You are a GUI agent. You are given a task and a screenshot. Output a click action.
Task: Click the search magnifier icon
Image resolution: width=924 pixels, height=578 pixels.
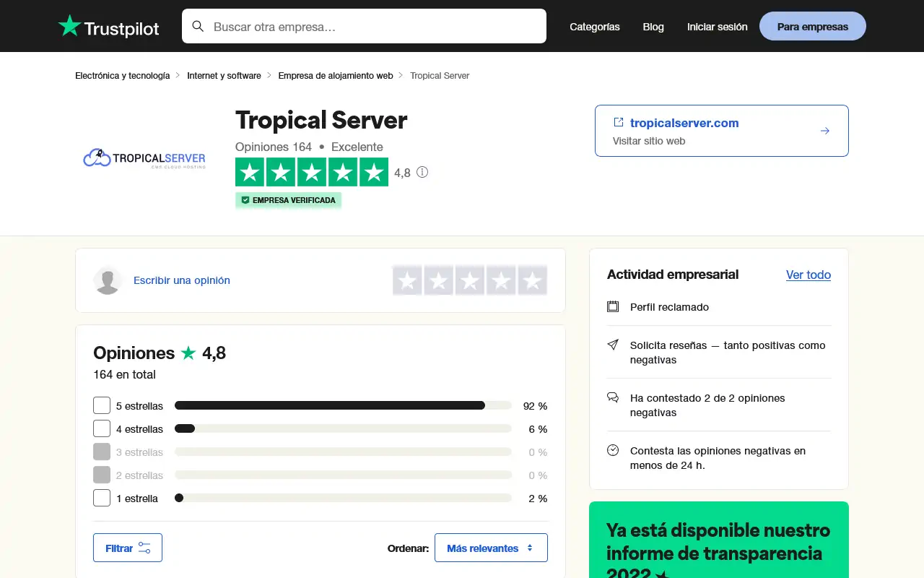[198, 27]
